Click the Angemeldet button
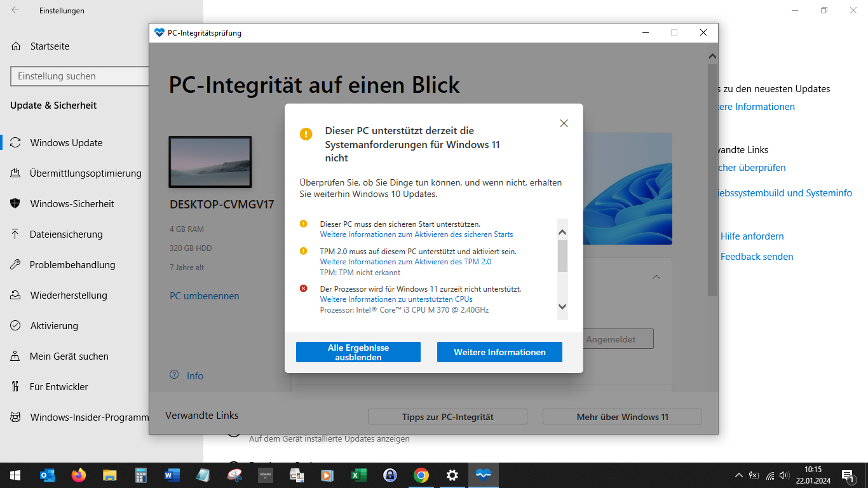The image size is (868, 488). click(x=611, y=339)
